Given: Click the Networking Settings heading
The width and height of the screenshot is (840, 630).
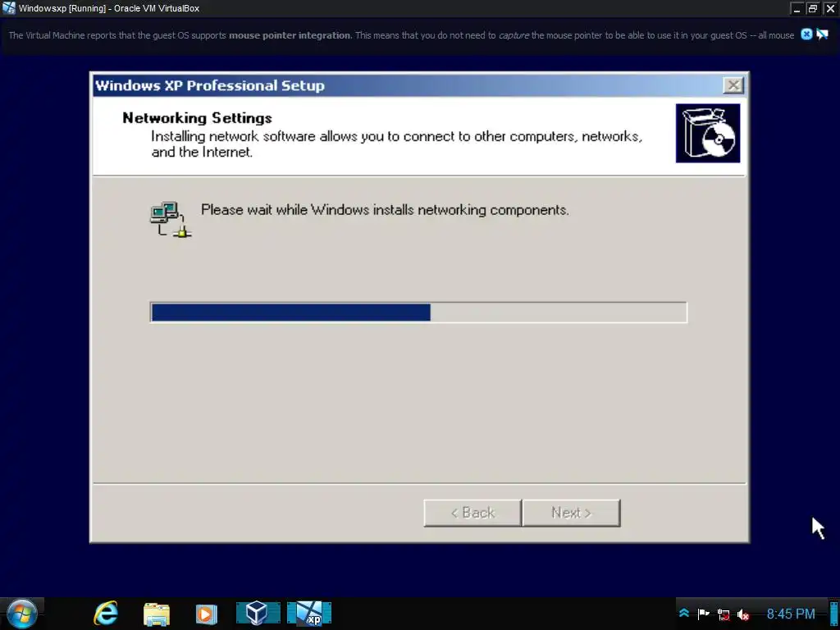Looking at the screenshot, I should pyautogui.click(x=197, y=118).
